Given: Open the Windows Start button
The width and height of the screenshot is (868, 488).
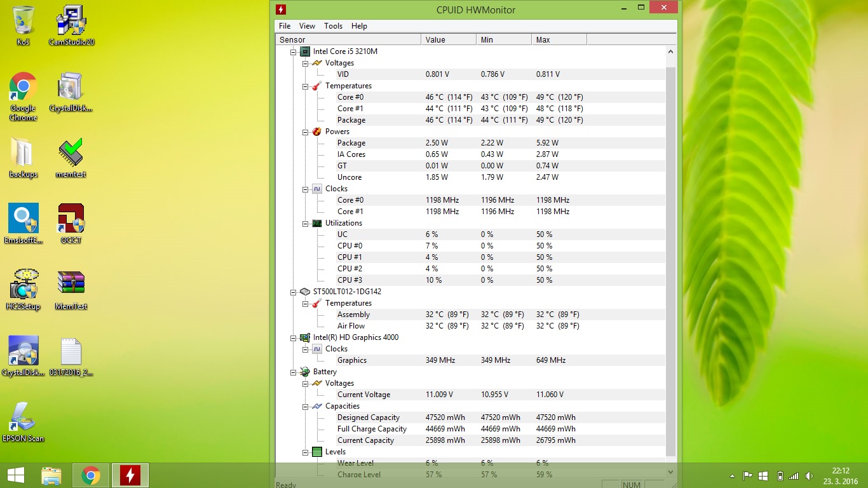Looking at the screenshot, I should [15, 475].
